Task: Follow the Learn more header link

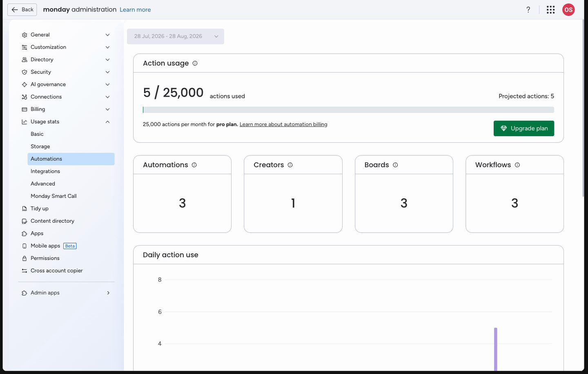Action: (135, 10)
